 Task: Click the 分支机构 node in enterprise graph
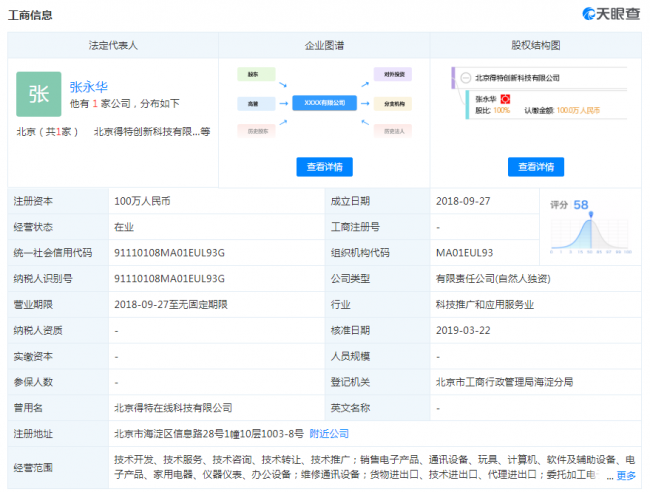click(x=393, y=103)
